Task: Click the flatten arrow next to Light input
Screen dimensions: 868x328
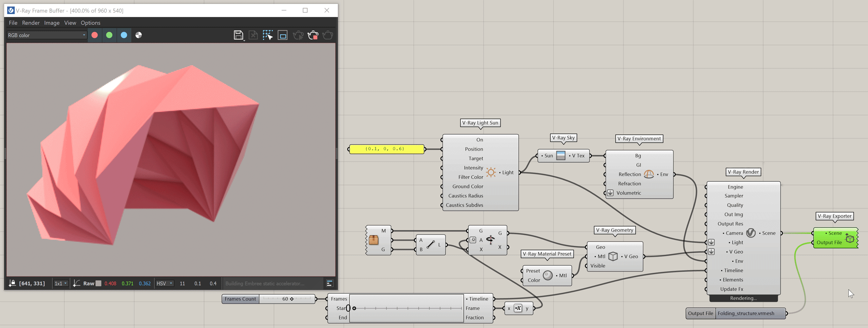Action: pyautogui.click(x=711, y=242)
